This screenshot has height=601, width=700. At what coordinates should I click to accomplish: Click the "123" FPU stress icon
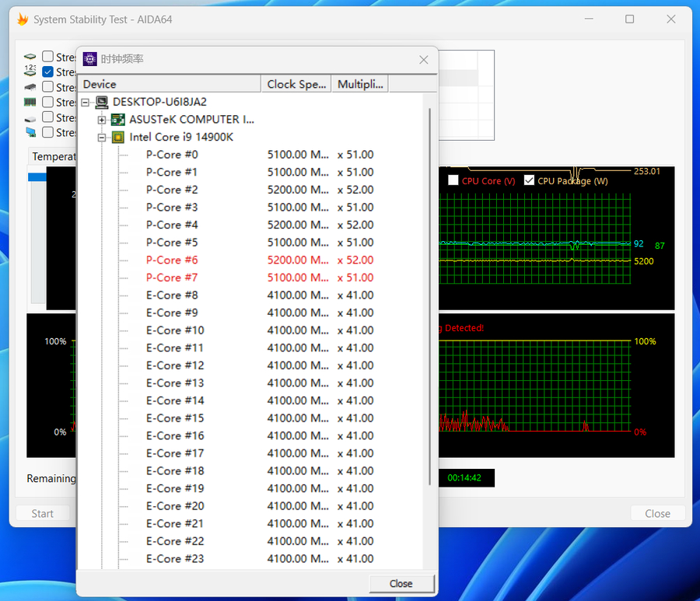30,72
